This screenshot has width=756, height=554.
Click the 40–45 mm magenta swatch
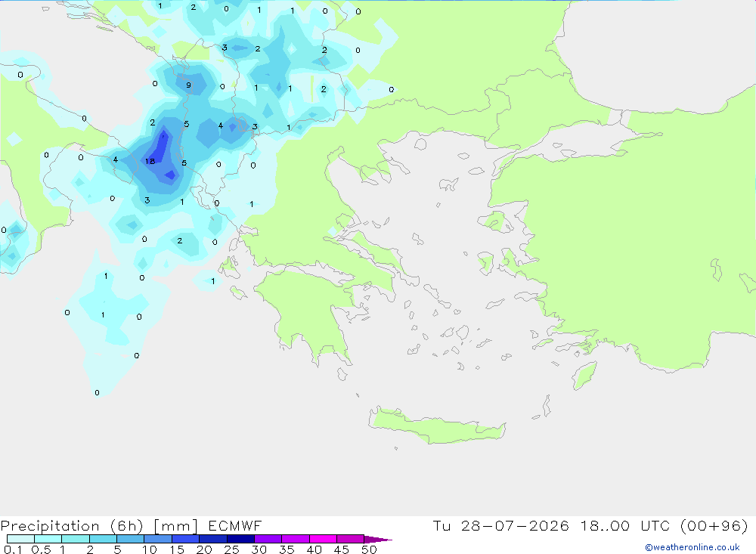[323, 539]
